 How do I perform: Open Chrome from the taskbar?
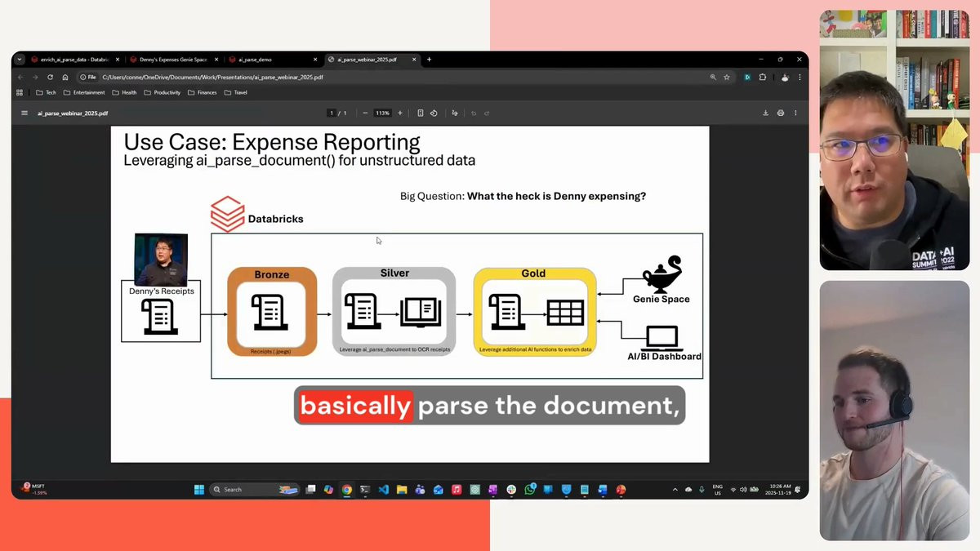click(x=347, y=490)
